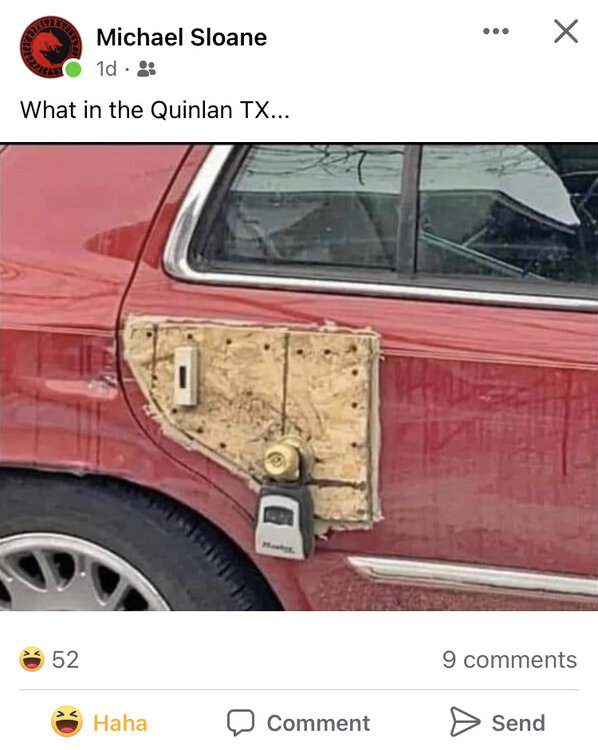Click the Michael Sloane name link
The image size is (598, 750).
182,37
